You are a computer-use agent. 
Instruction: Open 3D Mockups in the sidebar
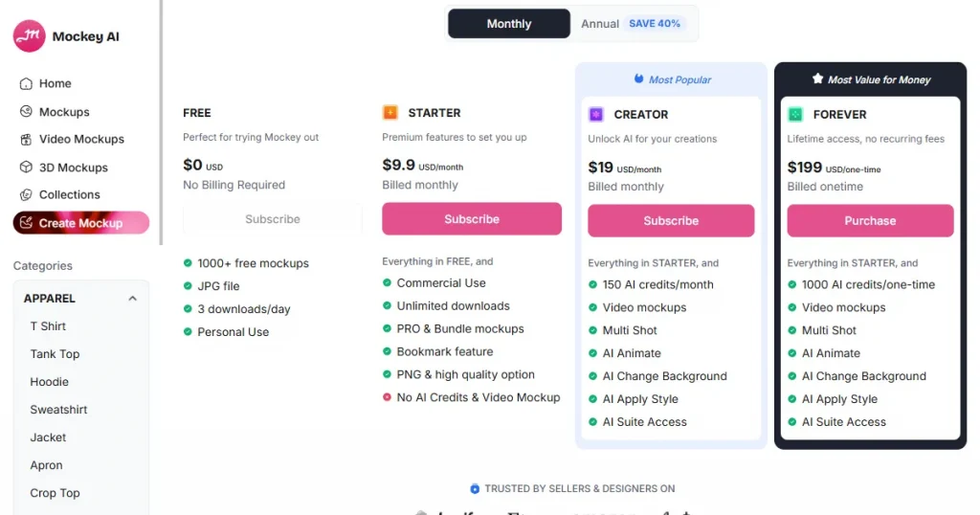tap(73, 168)
